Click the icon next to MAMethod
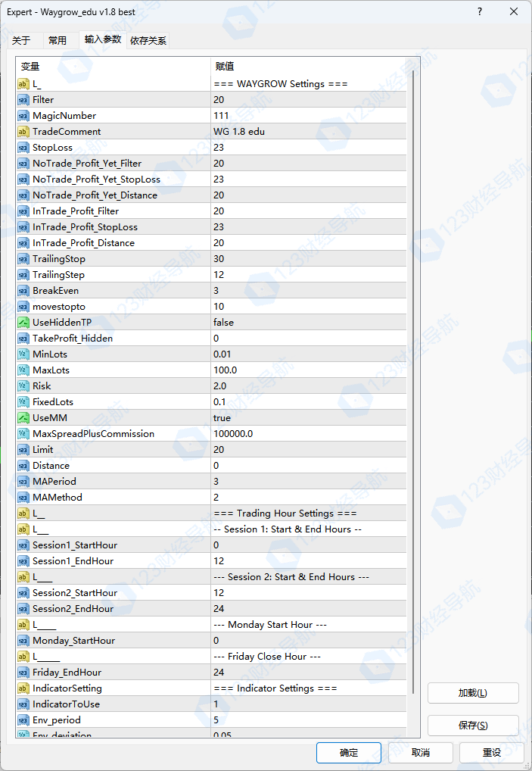The height and width of the screenshot is (771, 532). tap(23, 497)
